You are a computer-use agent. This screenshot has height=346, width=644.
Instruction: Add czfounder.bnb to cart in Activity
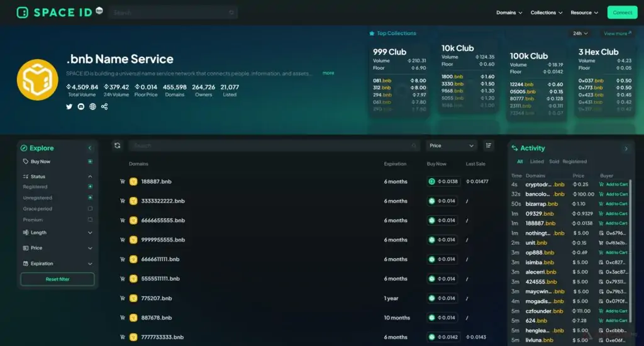613,311
